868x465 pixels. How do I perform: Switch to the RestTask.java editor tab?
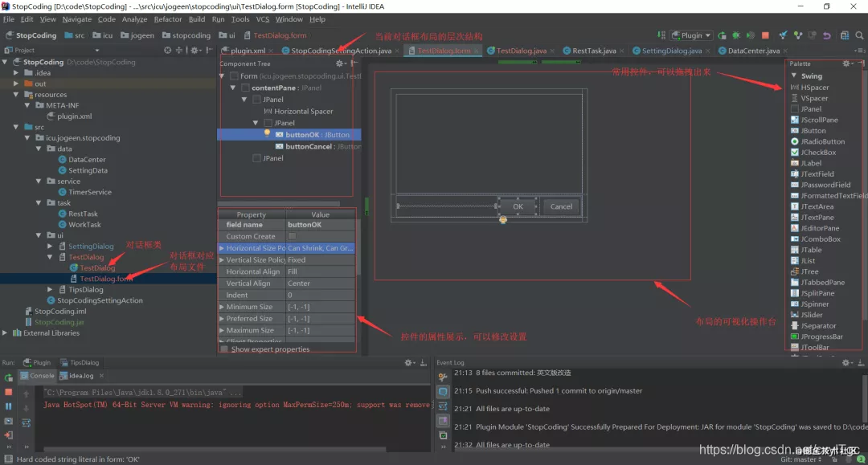click(x=593, y=51)
